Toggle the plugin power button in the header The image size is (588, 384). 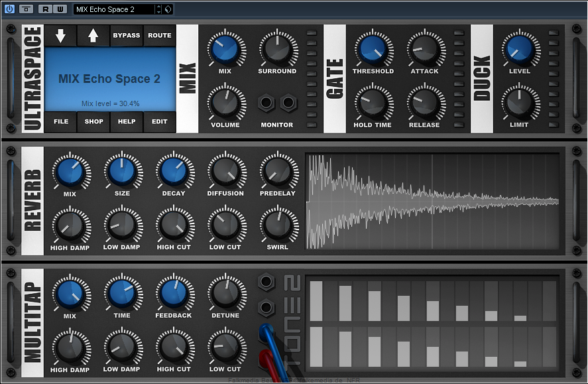tap(9, 9)
